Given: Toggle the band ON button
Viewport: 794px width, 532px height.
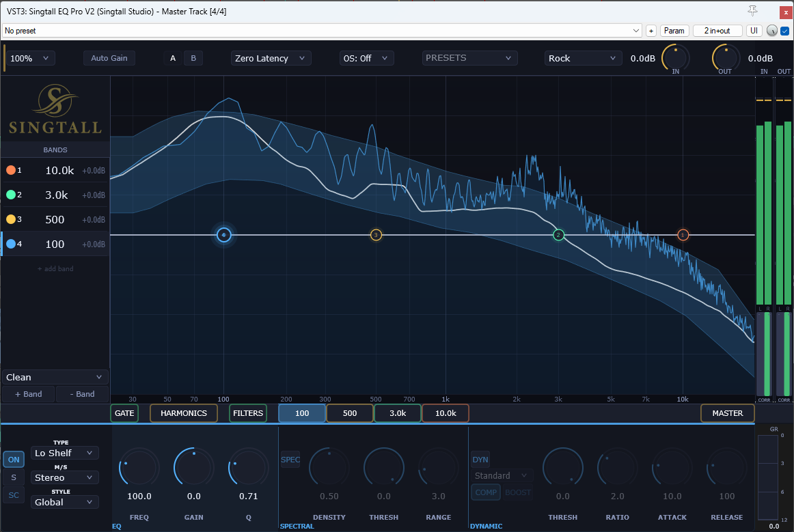Looking at the screenshot, I should coord(14,460).
